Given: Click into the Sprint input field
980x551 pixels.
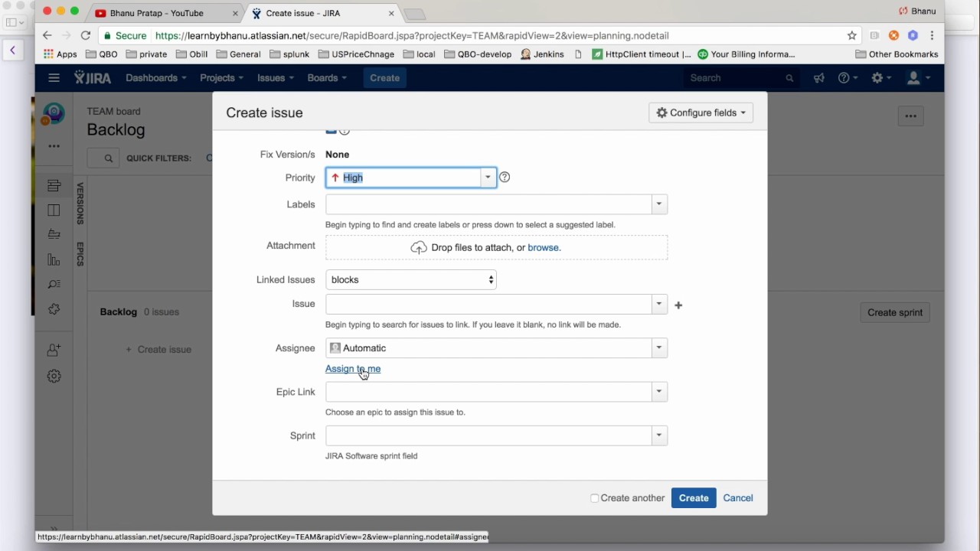Looking at the screenshot, I should click(x=488, y=435).
